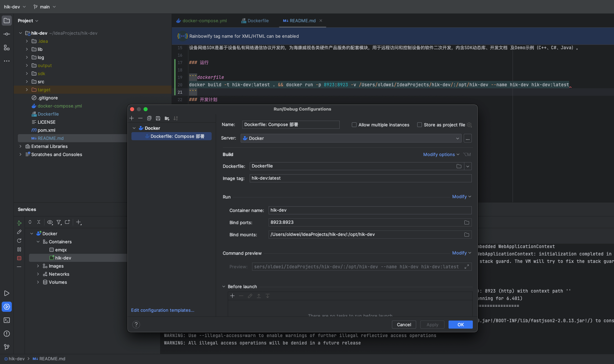Click the Help question mark icon
Viewport: 614px width, 364px height.
click(136, 325)
